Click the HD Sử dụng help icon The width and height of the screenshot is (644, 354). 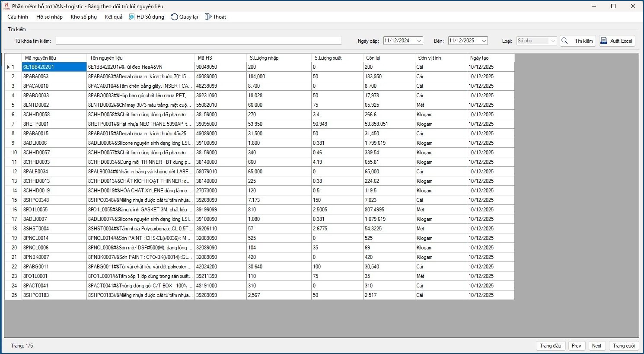click(132, 17)
